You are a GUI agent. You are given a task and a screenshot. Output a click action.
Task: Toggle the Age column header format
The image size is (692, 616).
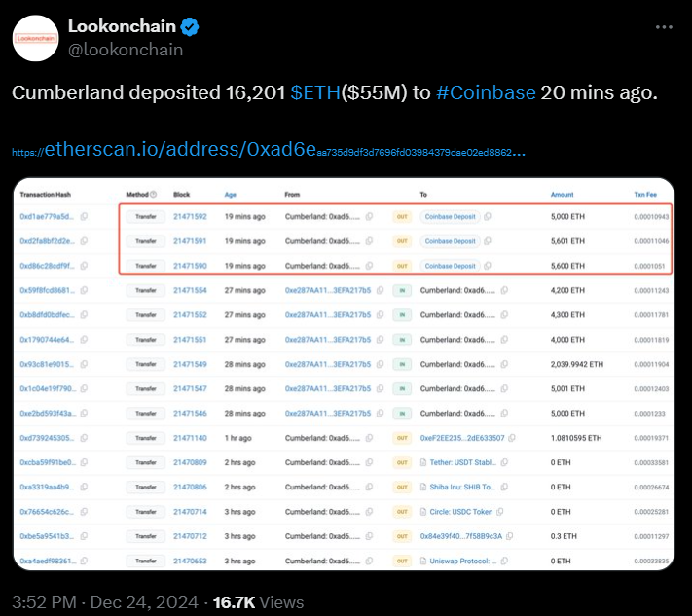[x=231, y=195]
